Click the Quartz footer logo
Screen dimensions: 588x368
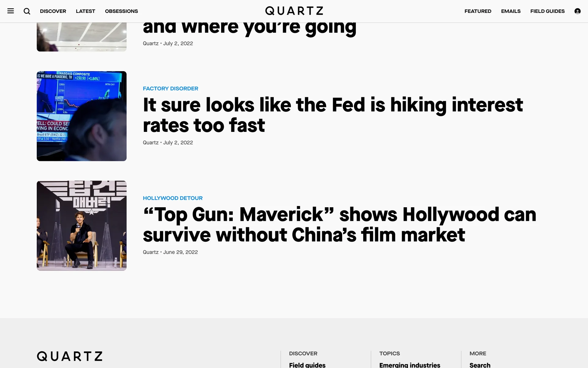point(70,356)
